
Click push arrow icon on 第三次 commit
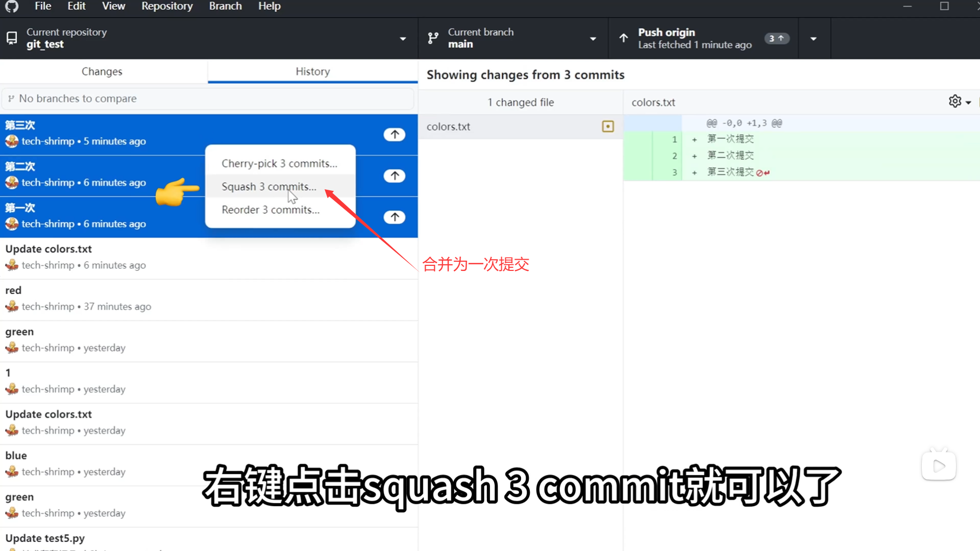[395, 135]
